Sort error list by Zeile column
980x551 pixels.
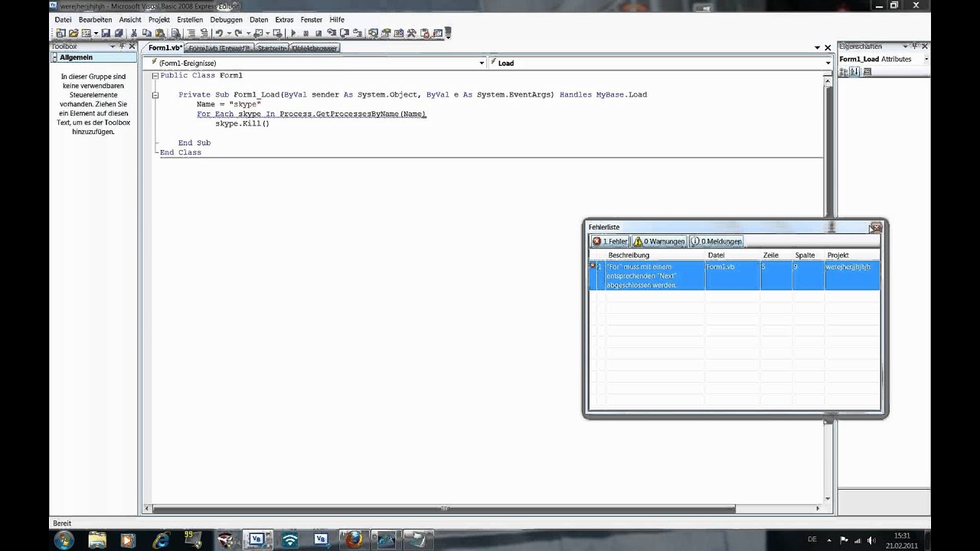[776, 255]
